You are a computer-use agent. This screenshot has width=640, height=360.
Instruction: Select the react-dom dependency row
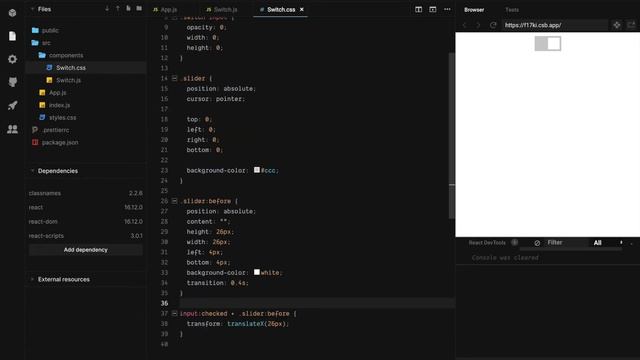[86, 222]
